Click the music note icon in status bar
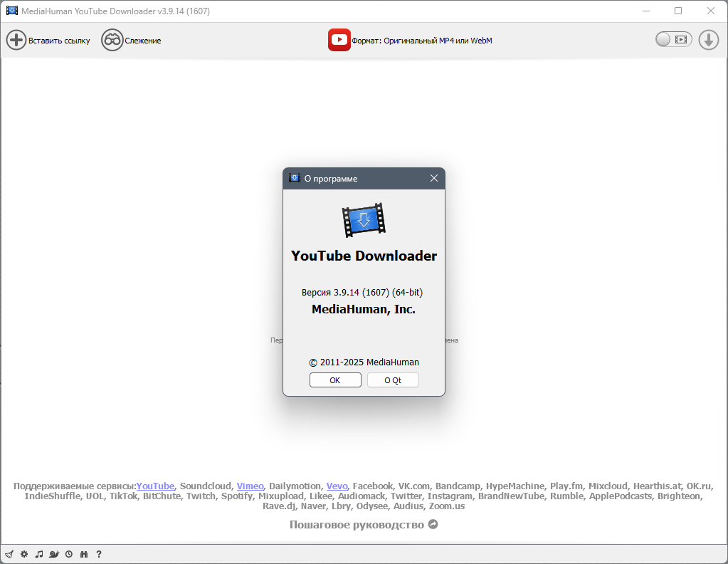 click(x=39, y=554)
